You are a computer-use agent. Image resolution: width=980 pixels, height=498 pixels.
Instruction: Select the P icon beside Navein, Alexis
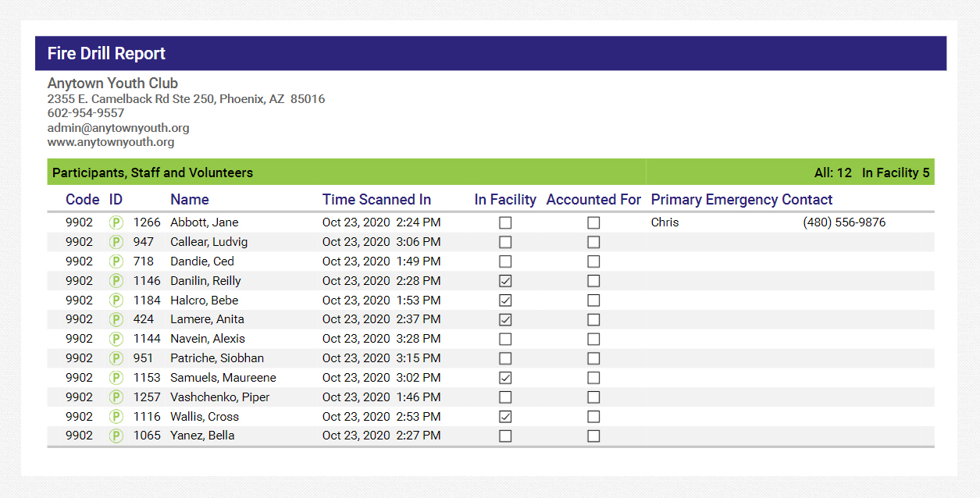tap(116, 339)
